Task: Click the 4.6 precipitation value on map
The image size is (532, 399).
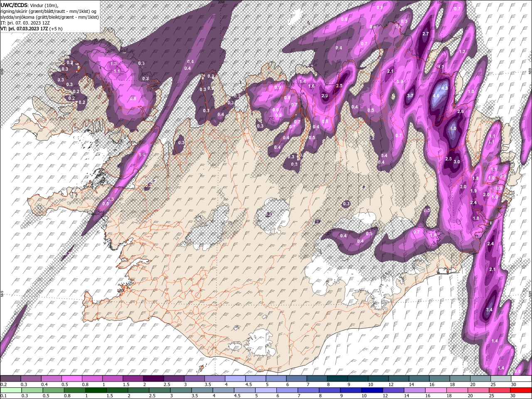Action: point(436,96)
